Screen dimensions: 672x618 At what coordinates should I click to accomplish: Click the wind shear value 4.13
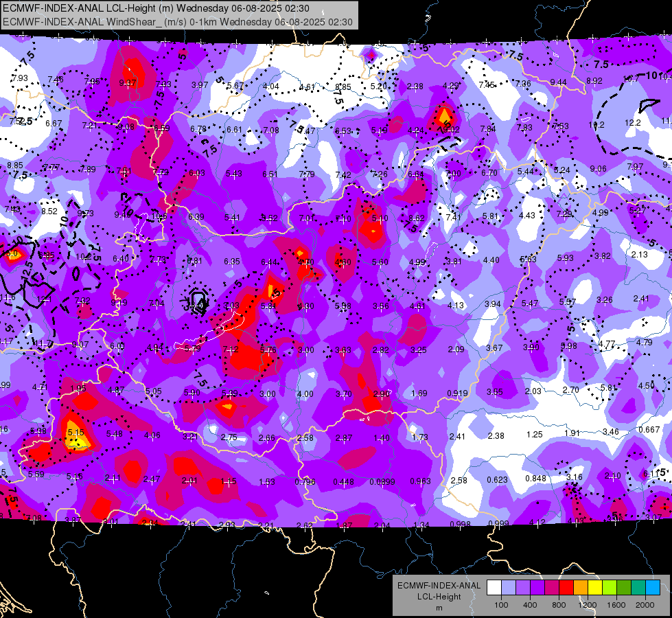pos(455,306)
